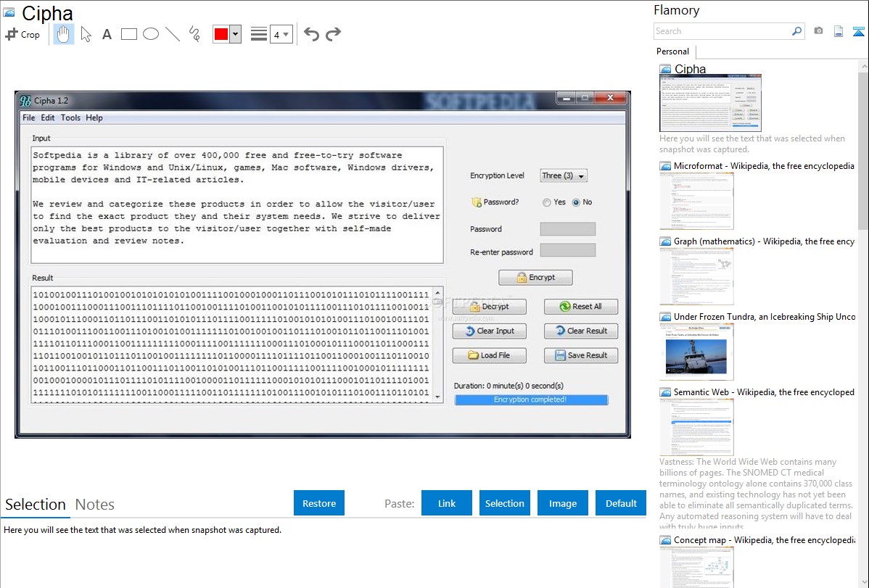The image size is (869, 588).
Task: Undo the last annotation
Action: (311, 34)
